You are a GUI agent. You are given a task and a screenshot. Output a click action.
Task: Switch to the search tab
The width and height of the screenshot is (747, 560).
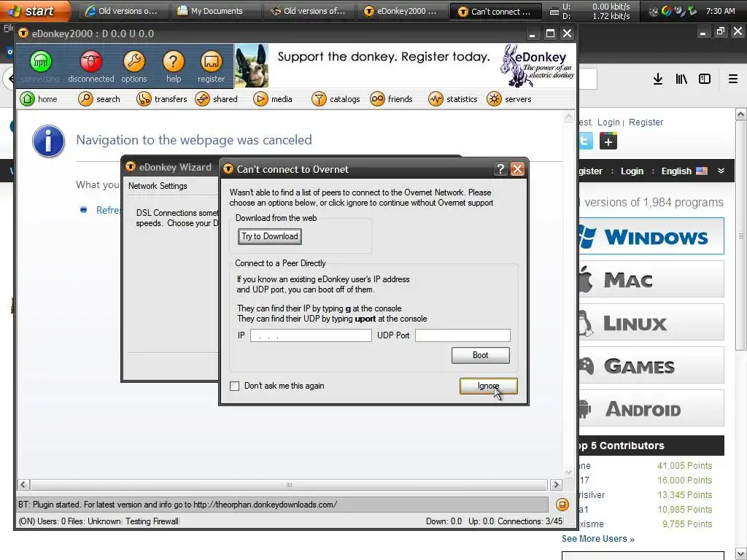tap(99, 99)
